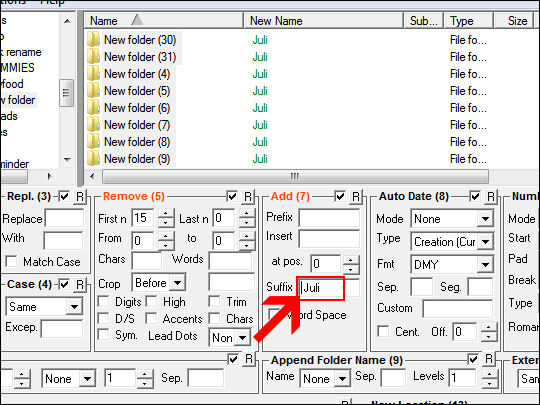Screen dimensions: 540x405
Task: Reset the Add (7) section with R button
Action: 356,196
